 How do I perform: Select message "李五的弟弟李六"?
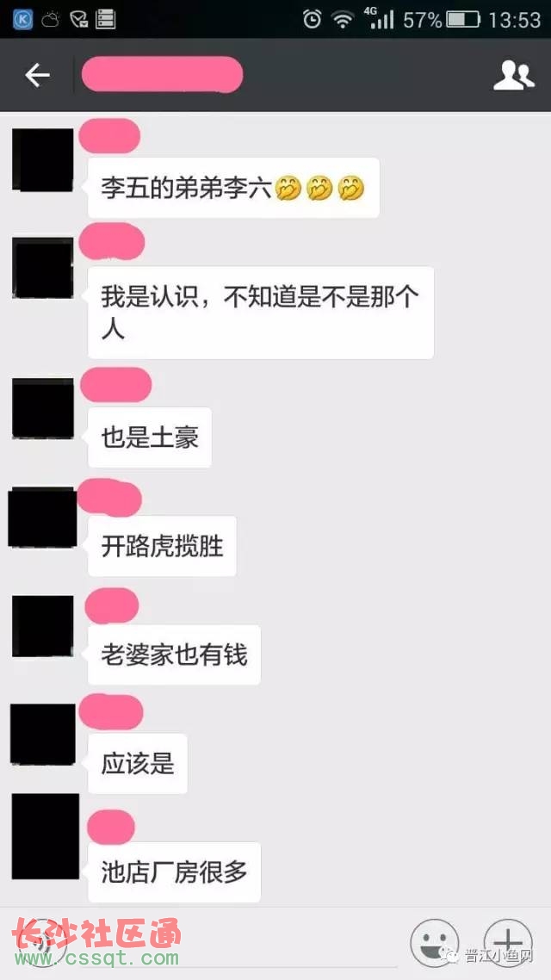pyautogui.click(x=233, y=188)
